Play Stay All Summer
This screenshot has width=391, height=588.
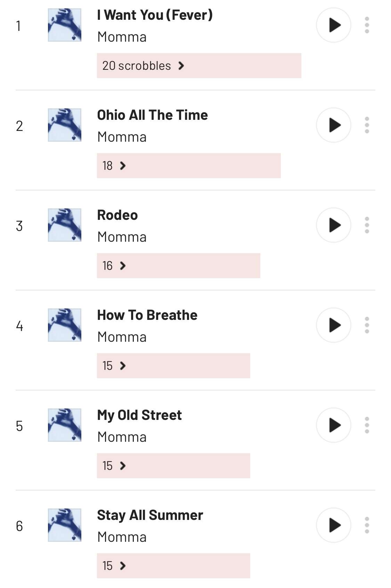coord(333,525)
